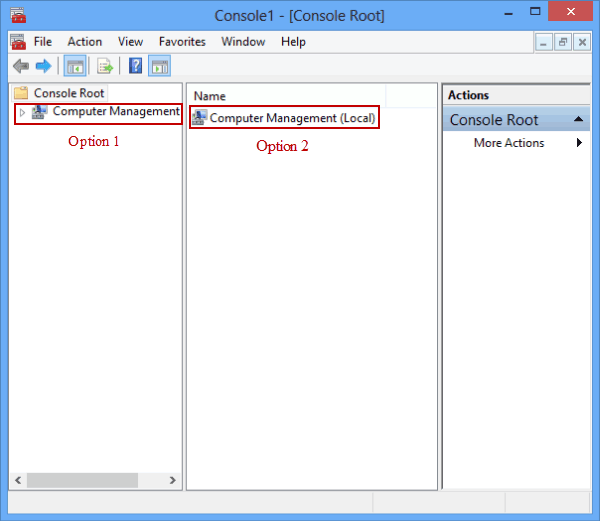Screen dimensions: 600x521
Task: Click the MMC toolbox icon in title bar
Action: pos(18,15)
